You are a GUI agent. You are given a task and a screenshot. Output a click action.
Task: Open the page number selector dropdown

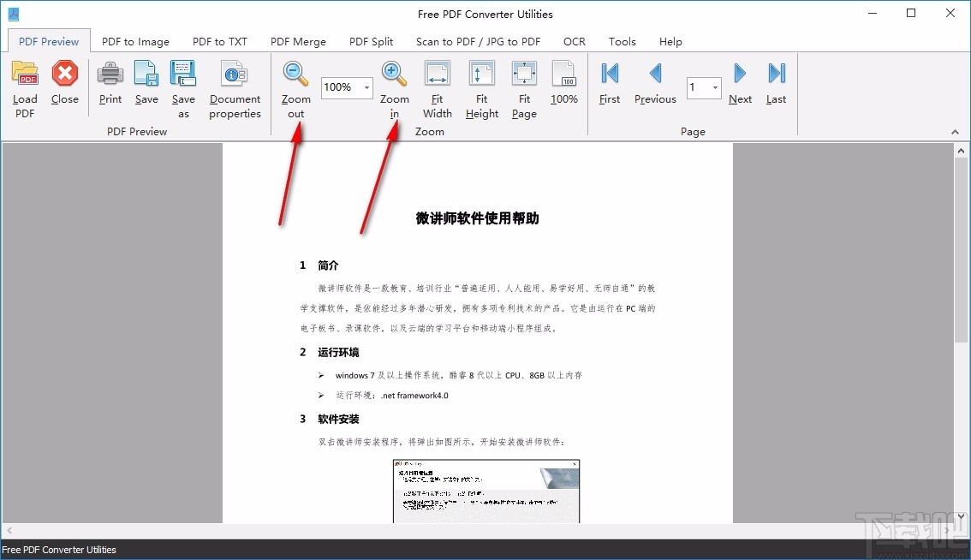click(714, 87)
